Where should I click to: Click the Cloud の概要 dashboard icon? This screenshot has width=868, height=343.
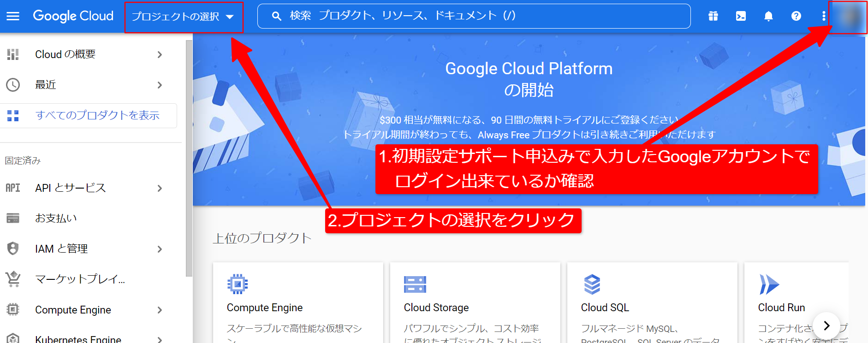(x=13, y=54)
